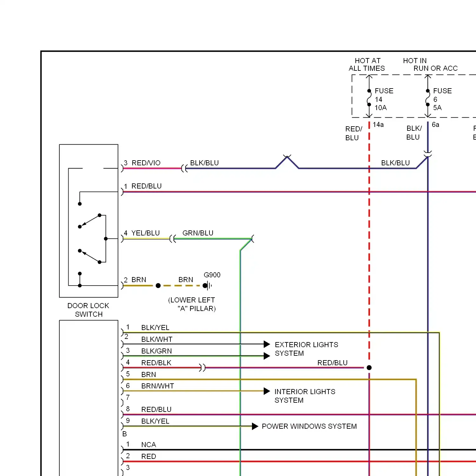Click "BLK/BLU" label next to RED/VIO connector
Screen dimensions: 476x476
pyautogui.click(x=204, y=163)
